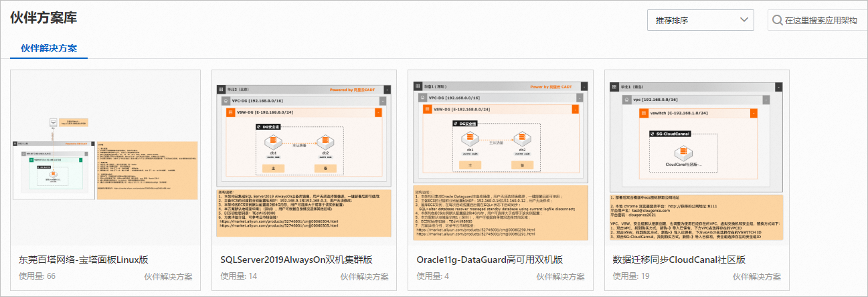Open the 推荐排序 sort dropdown
Screen dimensions: 868x297
click(701, 20)
